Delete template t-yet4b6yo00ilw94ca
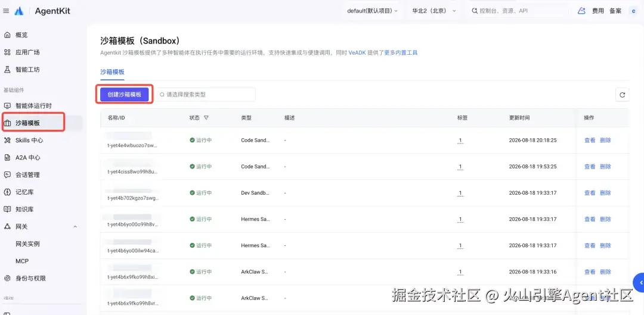Image resolution: width=644 pixels, height=315 pixels. [605, 245]
